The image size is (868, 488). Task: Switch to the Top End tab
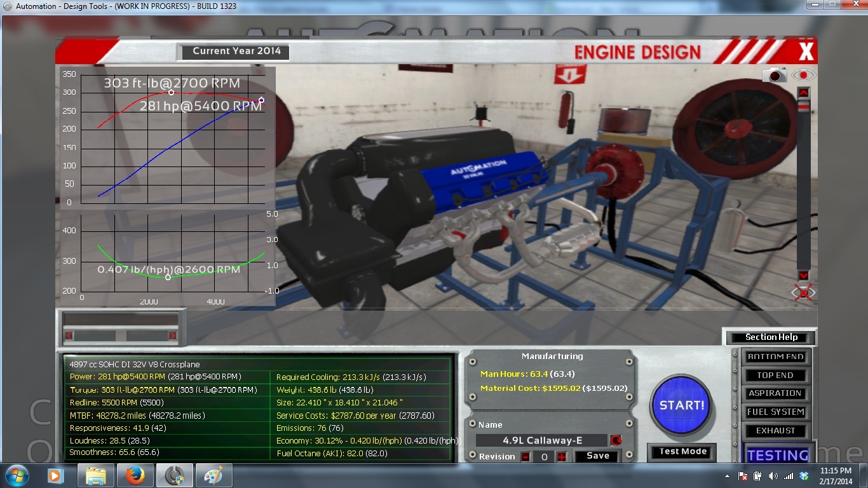[x=775, y=376]
